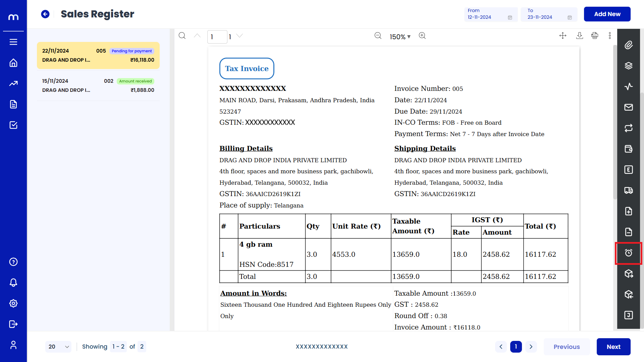This screenshot has height=362, width=644.
Task: Select the pan/move tool in viewer
Action: tap(563, 36)
